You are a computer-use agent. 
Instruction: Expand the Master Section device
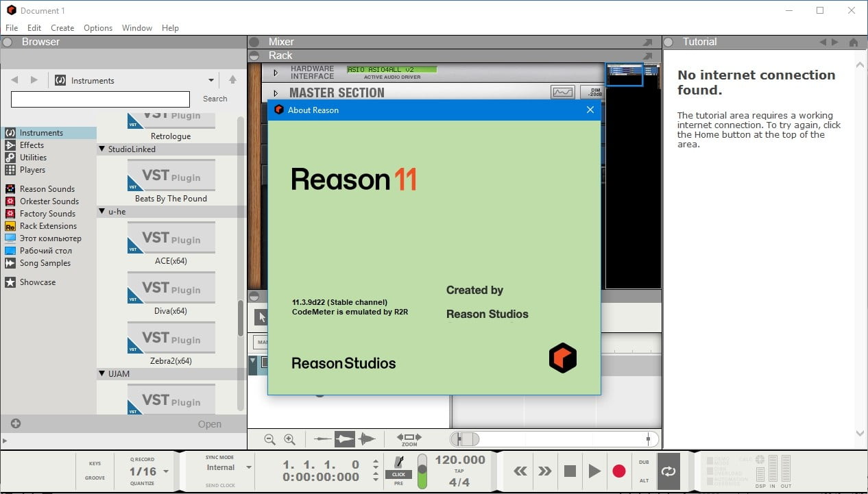tap(276, 92)
